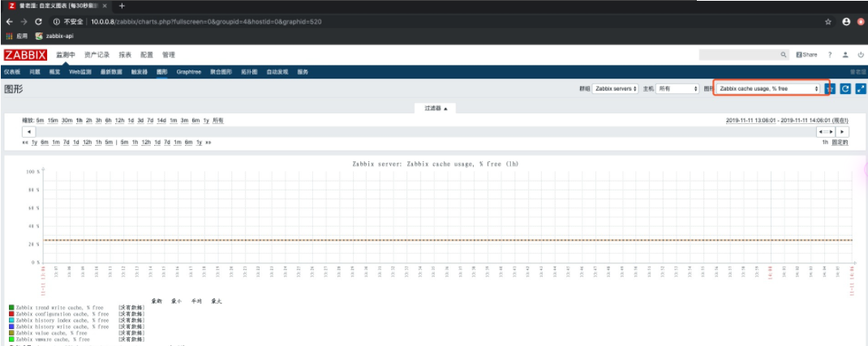Set zoom to 15m link
This screenshot has width=868, height=346.
coord(53,121)
